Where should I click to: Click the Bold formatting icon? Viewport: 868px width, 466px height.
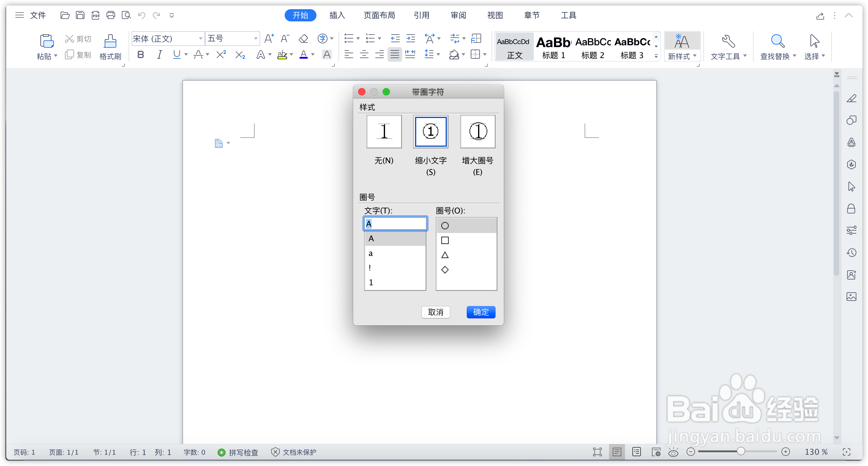[140, 54]
